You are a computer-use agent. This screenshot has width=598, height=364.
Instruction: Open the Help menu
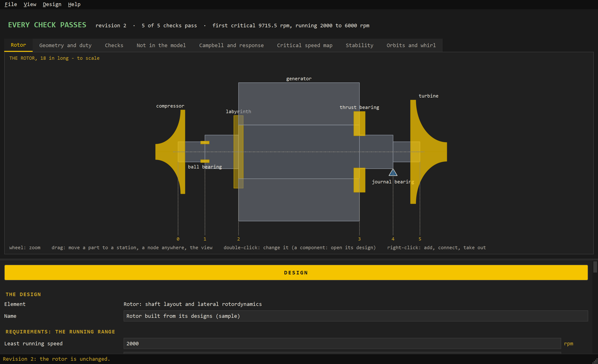click(74, 4)
